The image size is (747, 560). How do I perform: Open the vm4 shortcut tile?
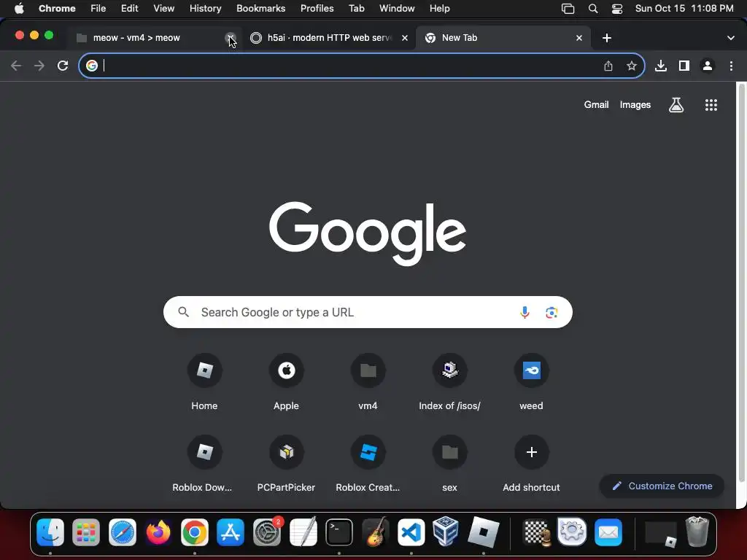click(368, 382)
